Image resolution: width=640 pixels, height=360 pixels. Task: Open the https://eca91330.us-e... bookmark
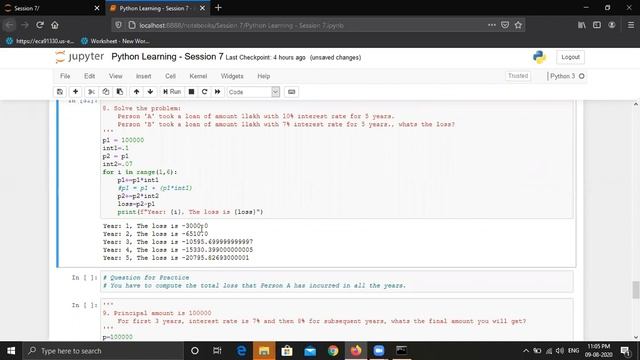click(x=40, y=41)
